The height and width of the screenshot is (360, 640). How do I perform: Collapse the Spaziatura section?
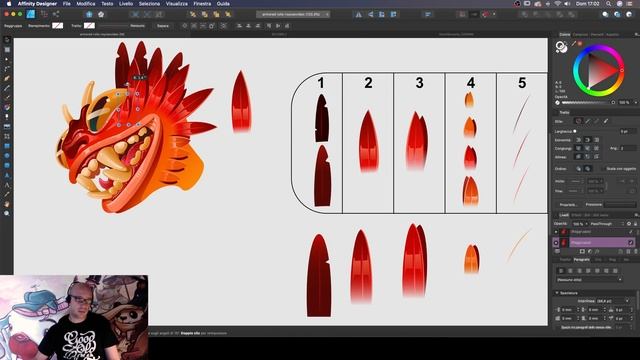pos(557,293)
